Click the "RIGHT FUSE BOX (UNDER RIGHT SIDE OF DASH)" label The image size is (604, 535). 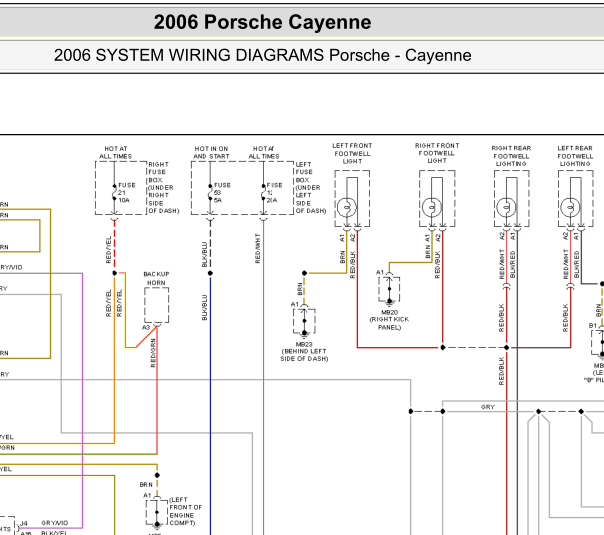[163, 188]
